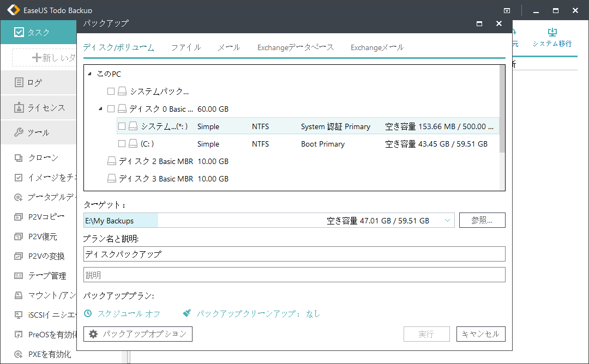Image resolution: width=589 pixels, height=364 pixels.
Task: Click the disk list vertical scrollbar
Action: (x=502, y=109)
